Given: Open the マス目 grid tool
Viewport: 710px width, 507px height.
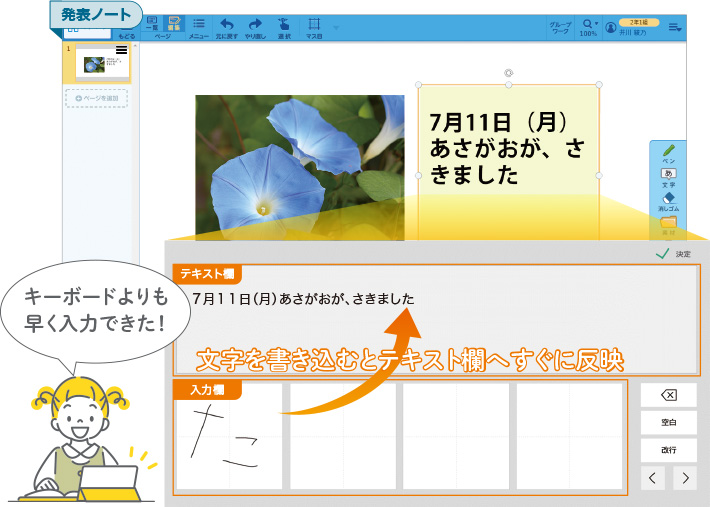Looking at the screenshot, I should pos(314,25).
